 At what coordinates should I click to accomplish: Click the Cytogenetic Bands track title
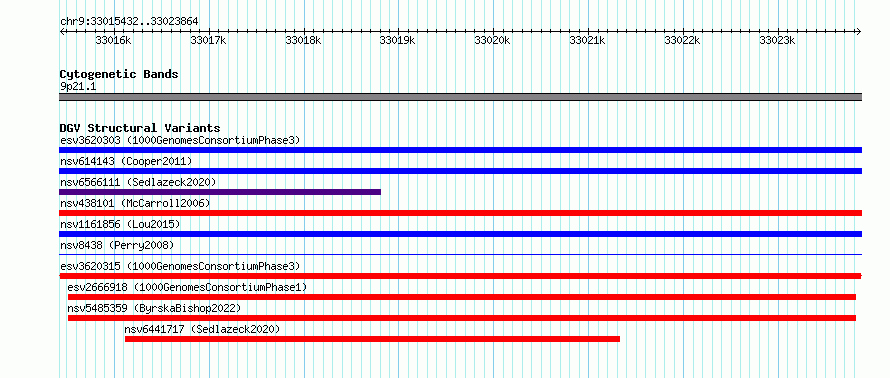pyautogui.click(x=119, y=74)
